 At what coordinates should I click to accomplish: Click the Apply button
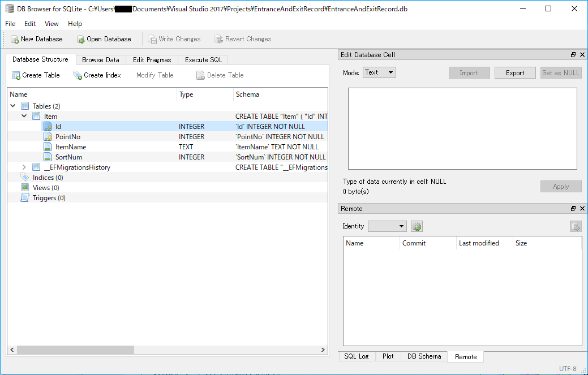pyautogui.click(x=560, y=186)
